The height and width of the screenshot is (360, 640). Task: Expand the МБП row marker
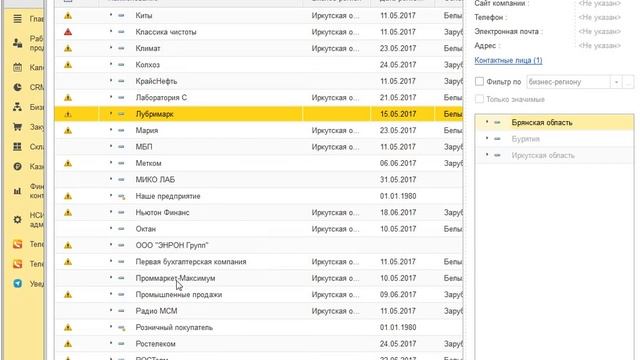coord(111,146)
